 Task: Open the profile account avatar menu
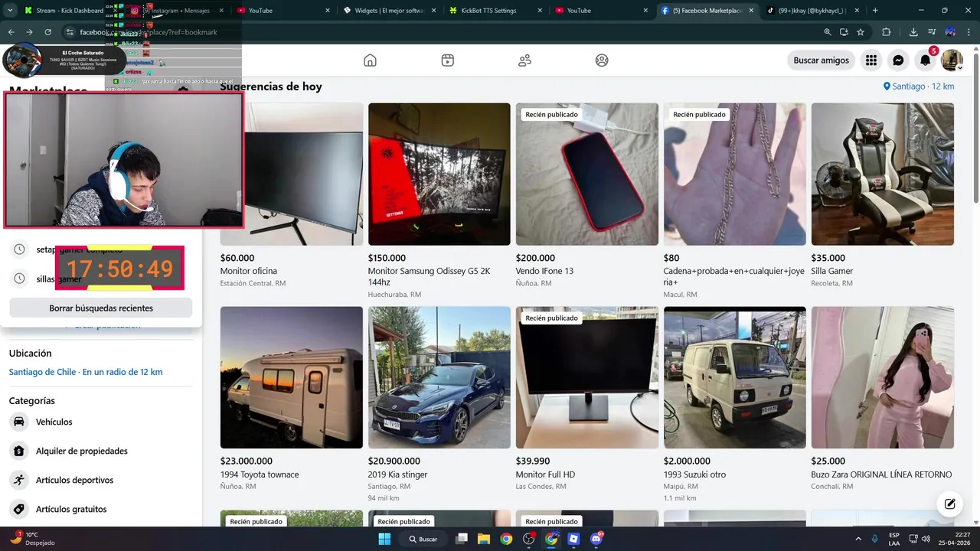952,60
